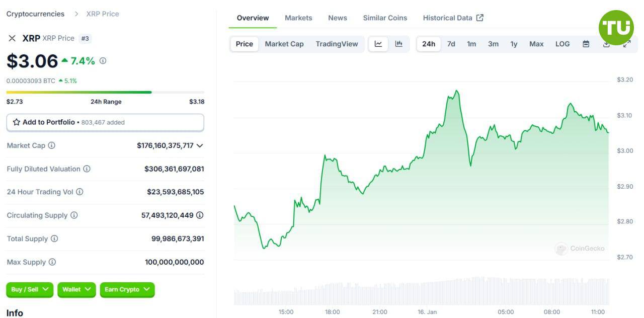
Task: Select the 1y time range
Action: (514, 44)
